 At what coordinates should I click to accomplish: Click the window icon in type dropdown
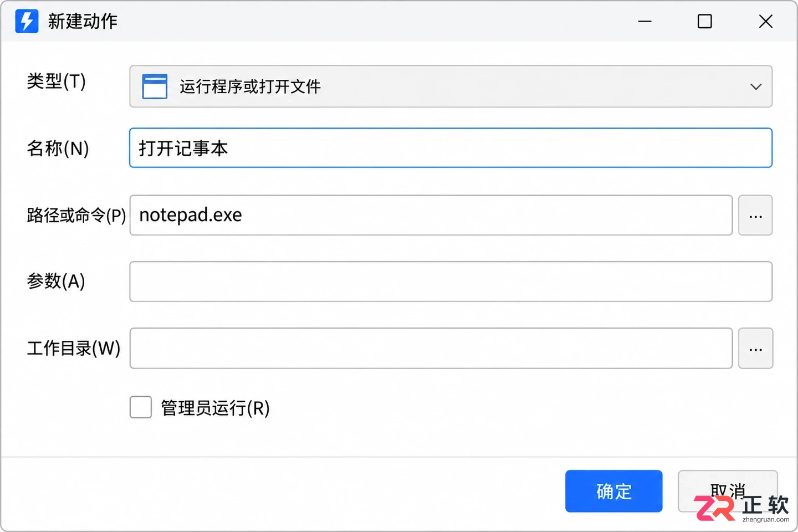click(x=155, y=86)
